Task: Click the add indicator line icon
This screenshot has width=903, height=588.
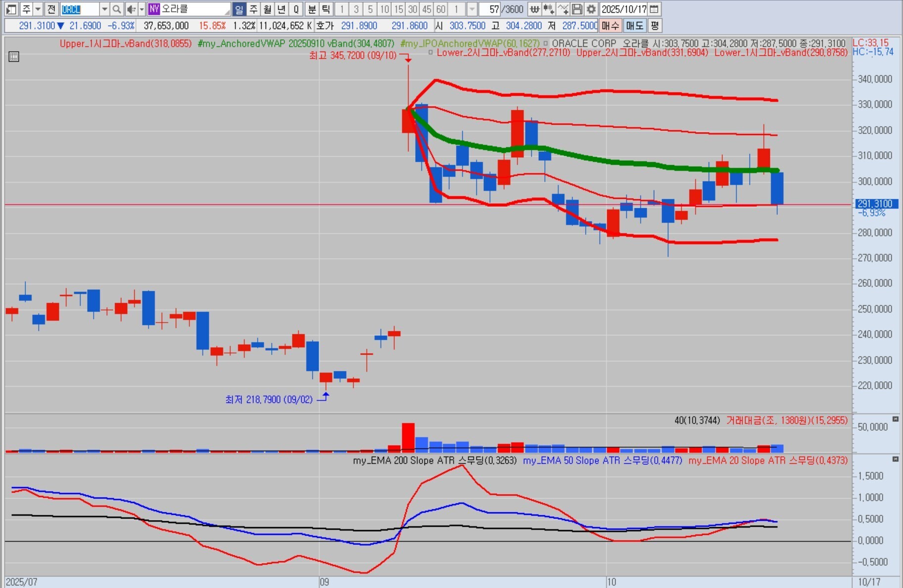Action: (563, 9)
